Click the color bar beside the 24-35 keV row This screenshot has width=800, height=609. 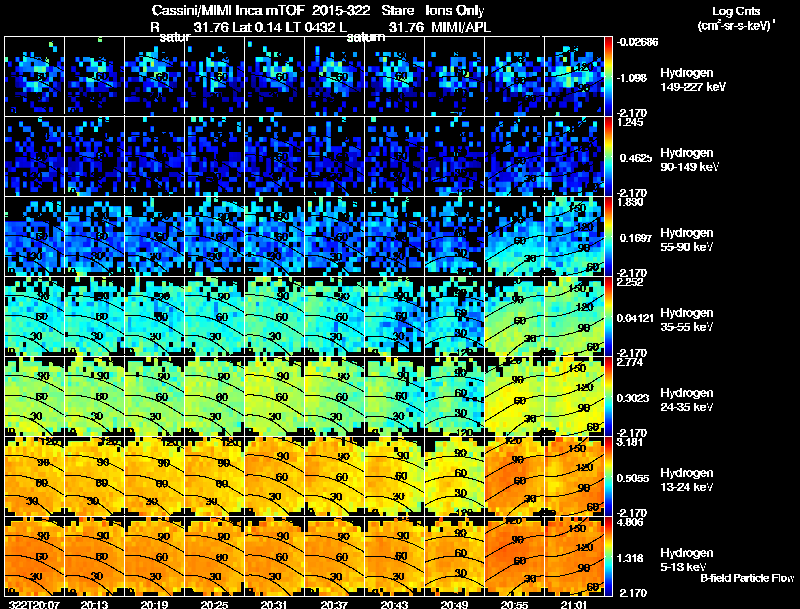click(608, 396)
